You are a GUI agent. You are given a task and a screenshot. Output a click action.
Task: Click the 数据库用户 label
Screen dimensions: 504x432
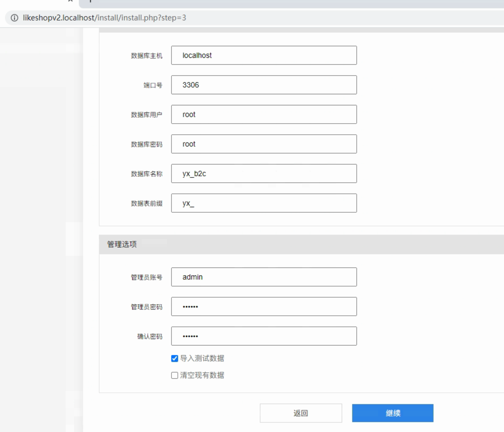[x=147, y=115]
